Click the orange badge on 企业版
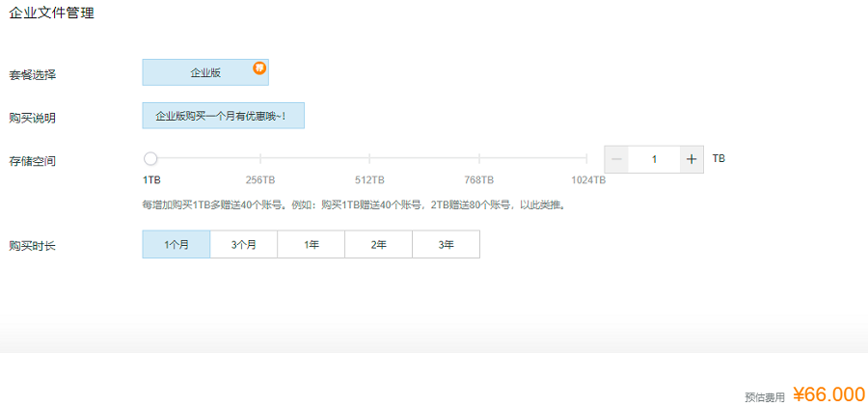The height and width of the screenshot is (407, 868). click(259, 68)
